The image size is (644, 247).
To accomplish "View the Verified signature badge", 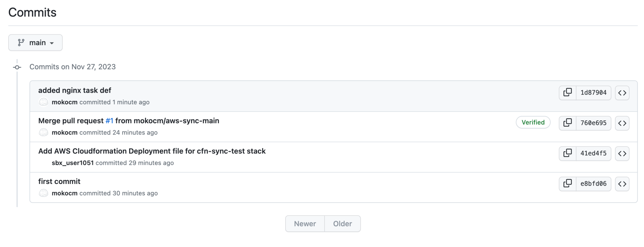I will (x=533, y=122).
